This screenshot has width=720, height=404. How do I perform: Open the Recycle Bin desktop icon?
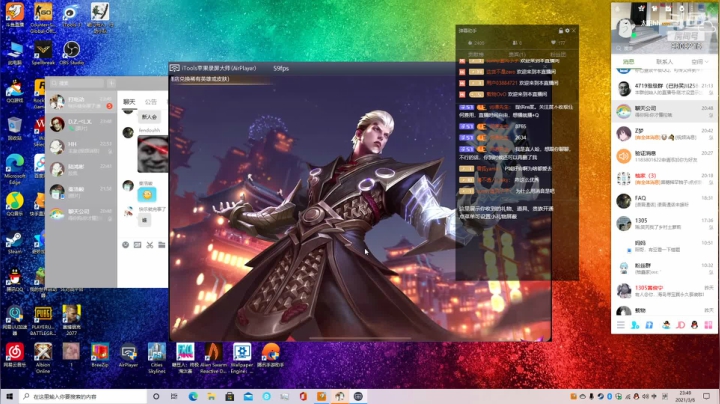(x=14, y=129)
